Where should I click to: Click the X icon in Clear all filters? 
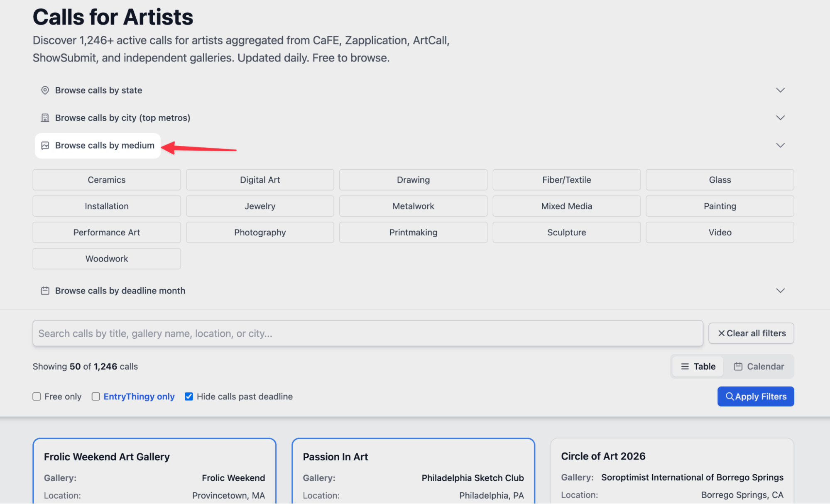coord(721,333)
